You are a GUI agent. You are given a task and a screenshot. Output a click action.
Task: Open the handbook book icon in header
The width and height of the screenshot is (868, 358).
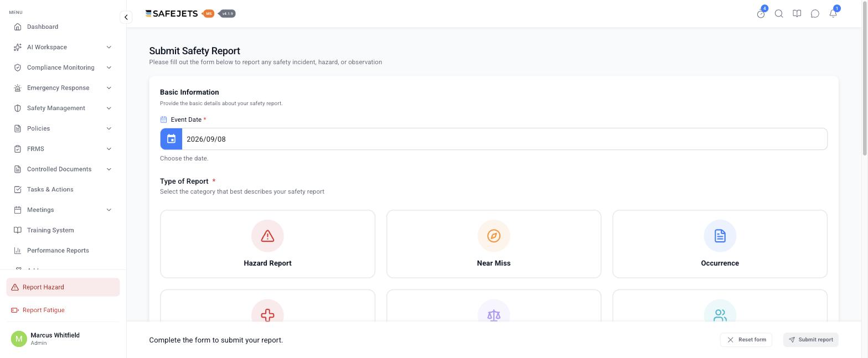click(x=797, y=14)
